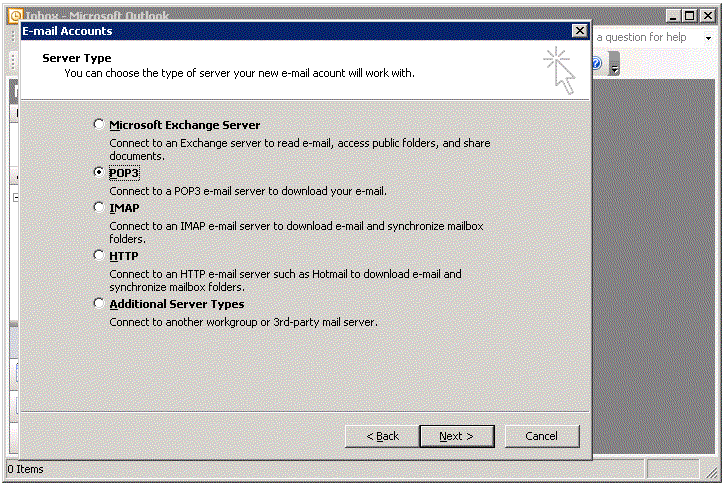Choose the IMAP radio button
This screenshot has width=724, height=485.
click(98, 207)
